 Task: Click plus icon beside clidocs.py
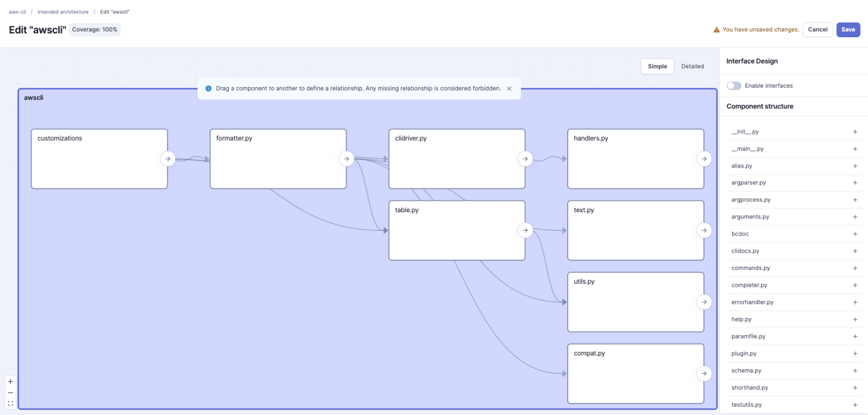855,251
